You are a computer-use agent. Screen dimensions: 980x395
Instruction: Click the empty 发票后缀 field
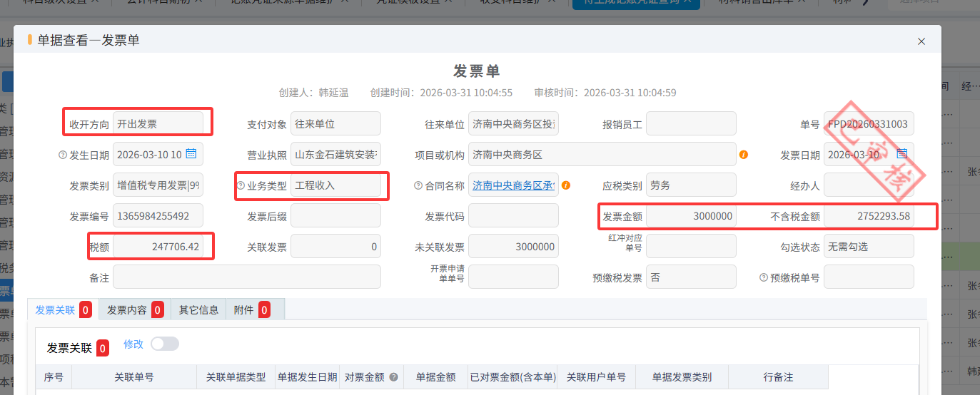click(x=335, y=216)
